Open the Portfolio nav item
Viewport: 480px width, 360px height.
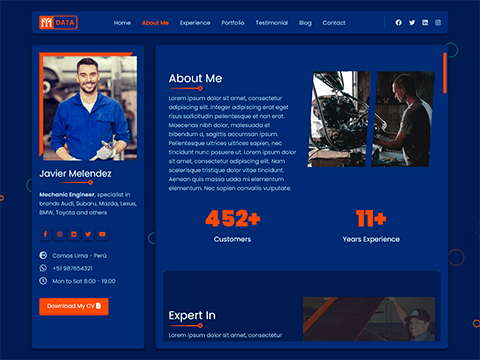tap(233, 23)
